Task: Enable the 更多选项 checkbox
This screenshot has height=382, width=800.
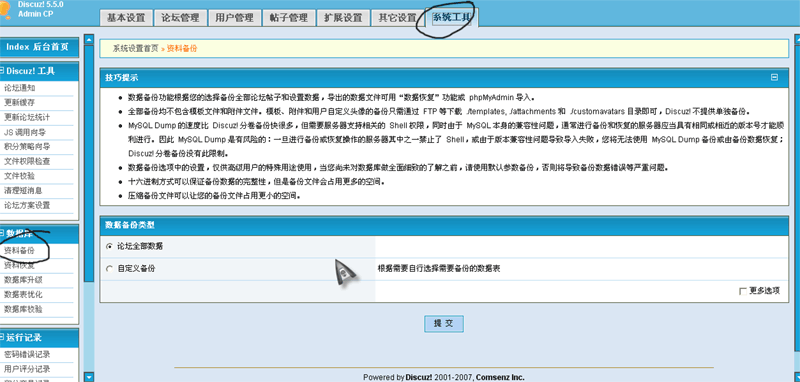Action: (x=742, y=291)
